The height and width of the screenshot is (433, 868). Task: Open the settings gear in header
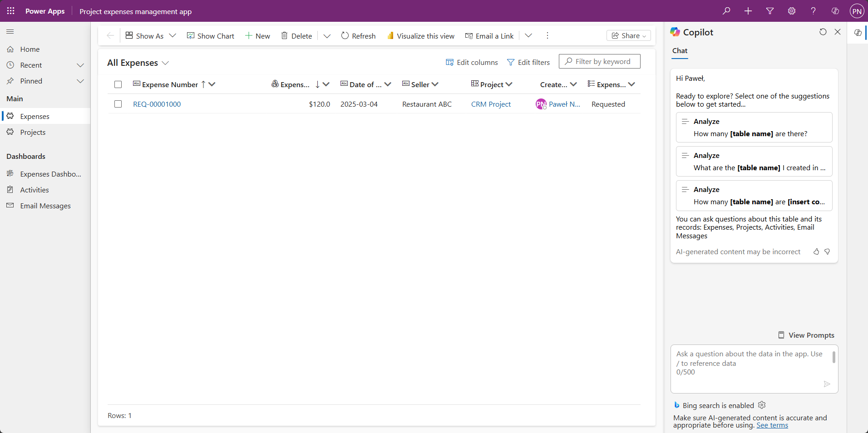[792, 11]
